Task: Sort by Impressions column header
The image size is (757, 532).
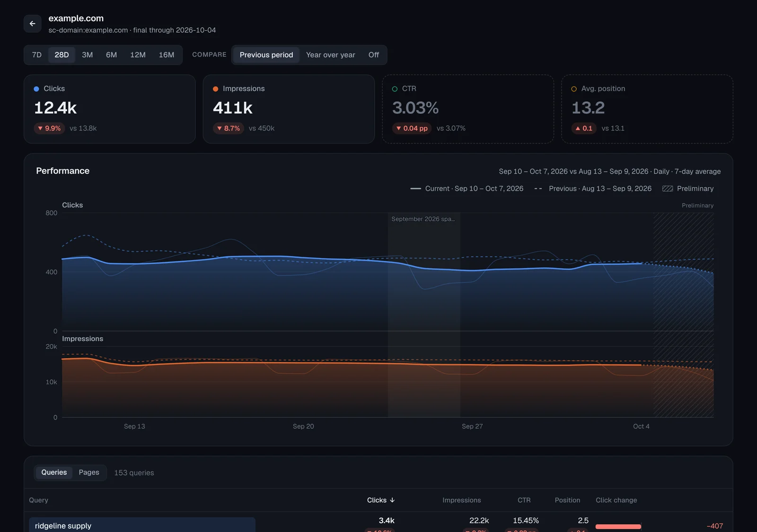Action: point(462,500)
